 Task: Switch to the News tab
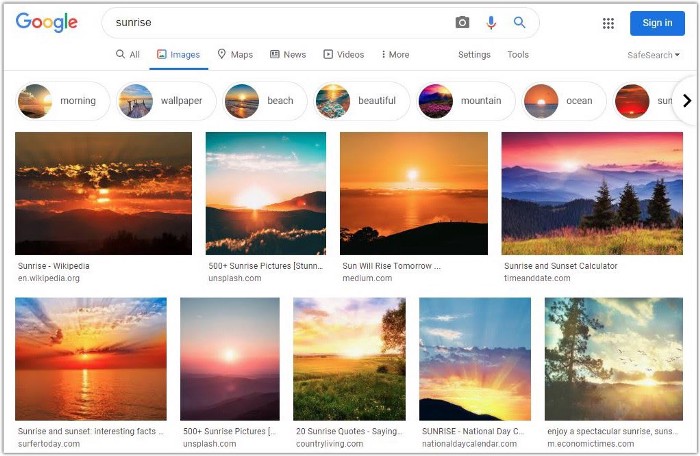pos(288,55)
